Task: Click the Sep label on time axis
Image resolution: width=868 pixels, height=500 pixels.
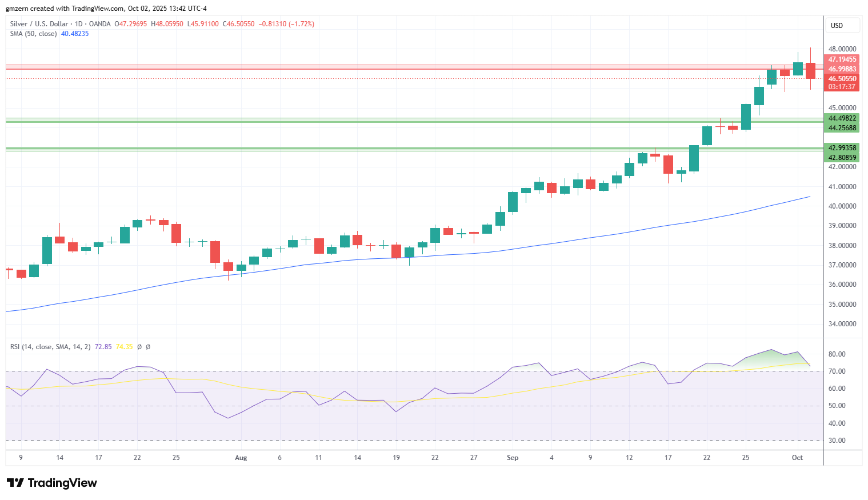Action: (513, 458)
